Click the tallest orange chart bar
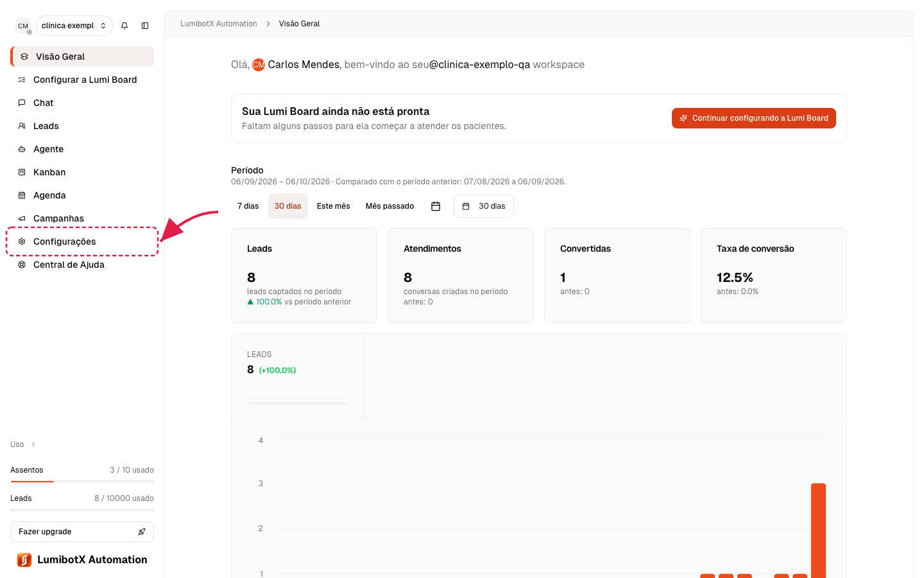The width and height of the screenshot is (924, 578). point(818,530)
